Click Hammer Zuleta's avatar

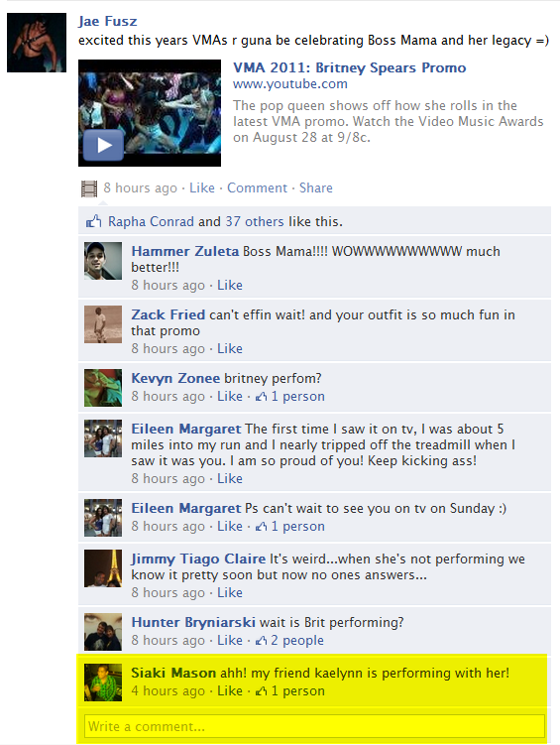(x=103, y=261)
